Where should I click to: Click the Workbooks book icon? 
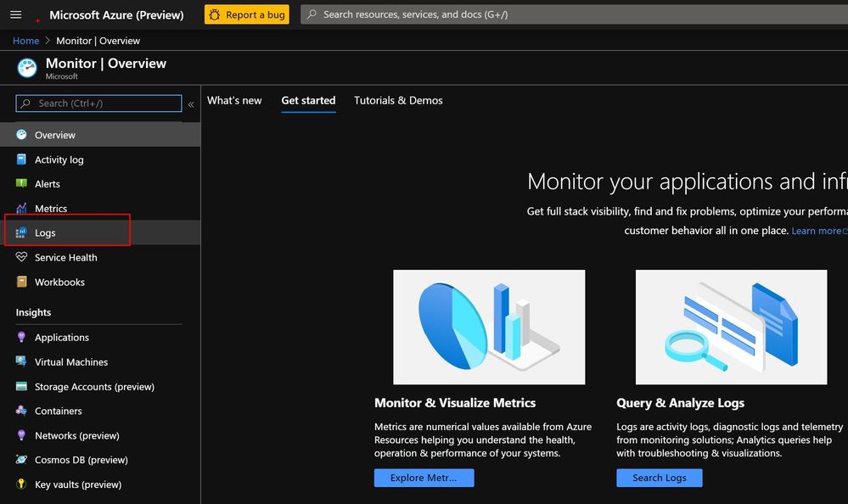point(21,282)
